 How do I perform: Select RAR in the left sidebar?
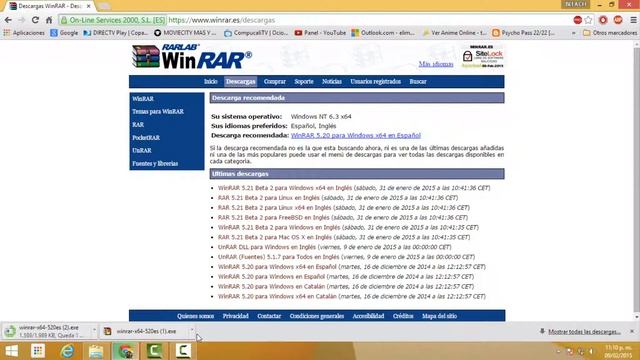click(x=138, y=124)
